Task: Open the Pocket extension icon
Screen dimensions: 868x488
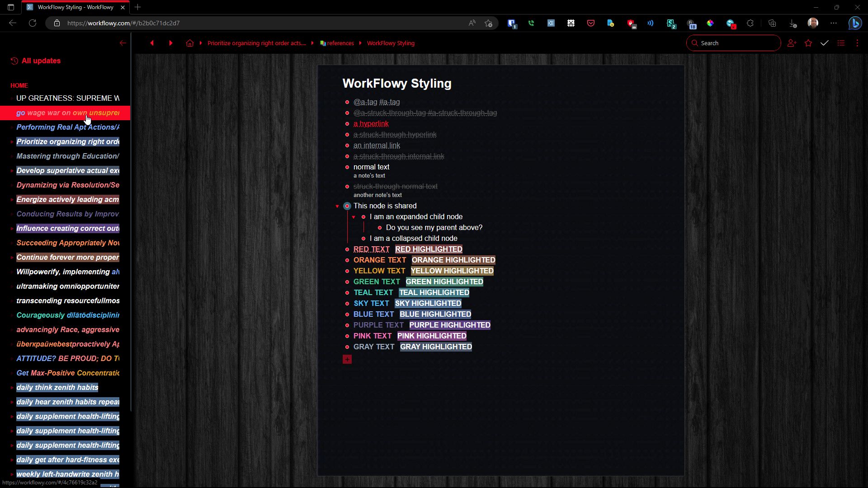Action: click(591, 23)
